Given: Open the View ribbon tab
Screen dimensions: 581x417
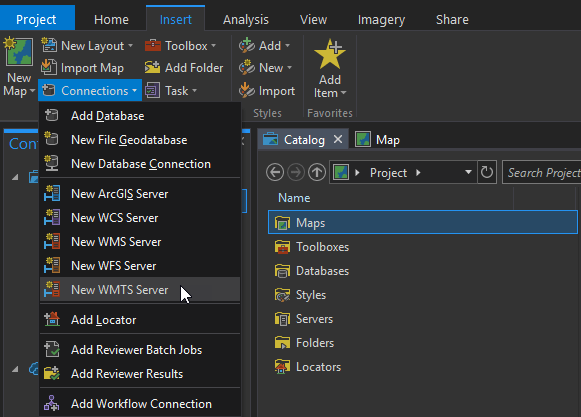Looking at the screenshot, I should click(x=313, y=19).
